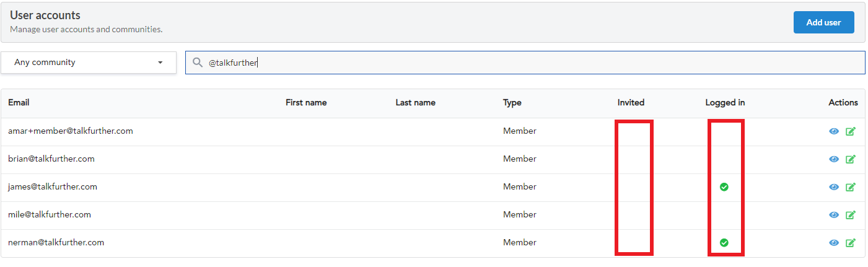Click the Logged in column header
This screenshot has height=267, width=868.
click(725, 103)
